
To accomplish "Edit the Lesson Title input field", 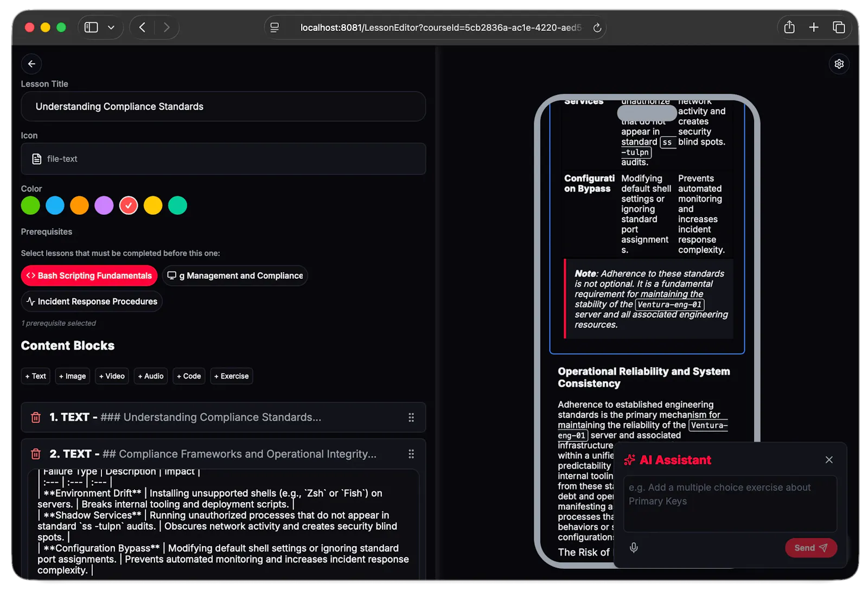I will (224, 107).
